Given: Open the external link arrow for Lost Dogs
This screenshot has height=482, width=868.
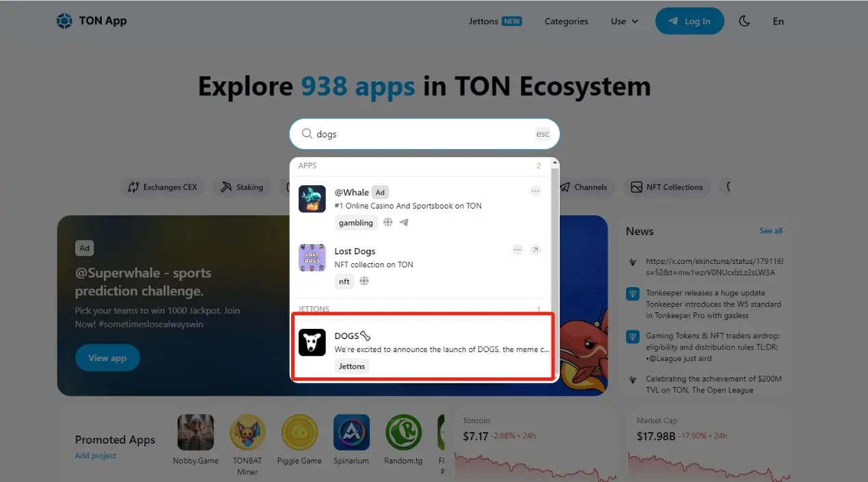Looking at the screenshot, I should tap(535, 250).
